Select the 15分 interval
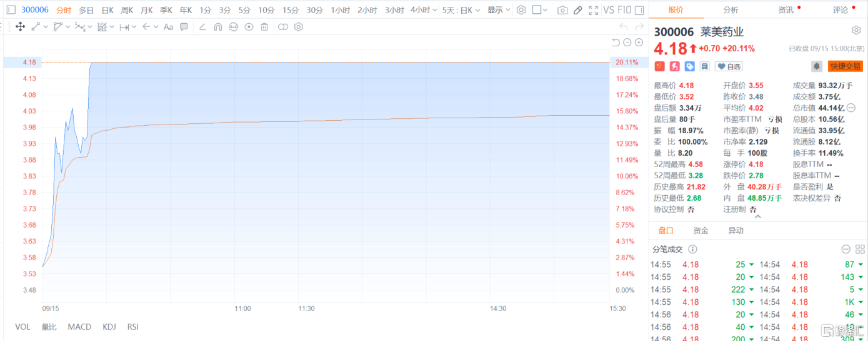 [x=291, y=10]
